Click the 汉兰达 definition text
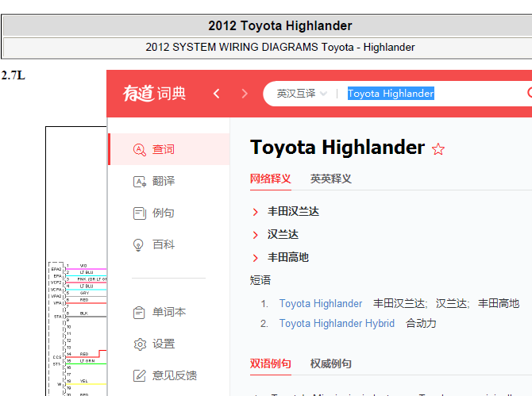Screen dimensions: 532x396 pyautogui.click(x=283, y=234)
